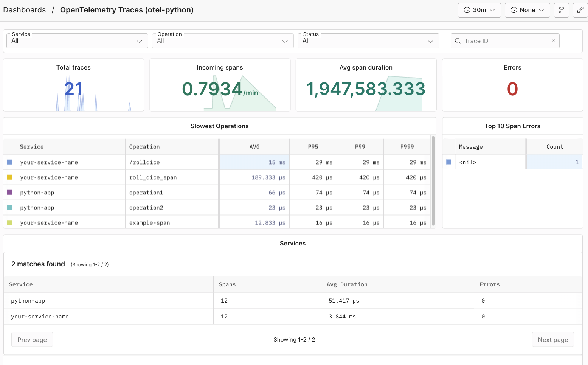Click the branch-style variables icon in toolbar
Viewport: 588px width, 365px height.
coord(562,10)
